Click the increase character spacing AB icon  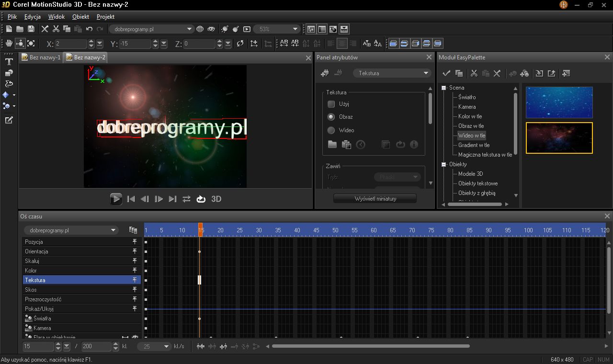pos(284,44)
